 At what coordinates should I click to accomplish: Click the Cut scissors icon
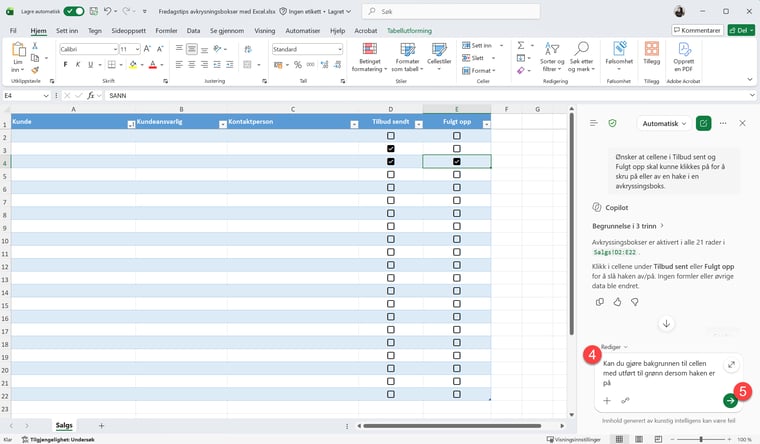(35, 46)
